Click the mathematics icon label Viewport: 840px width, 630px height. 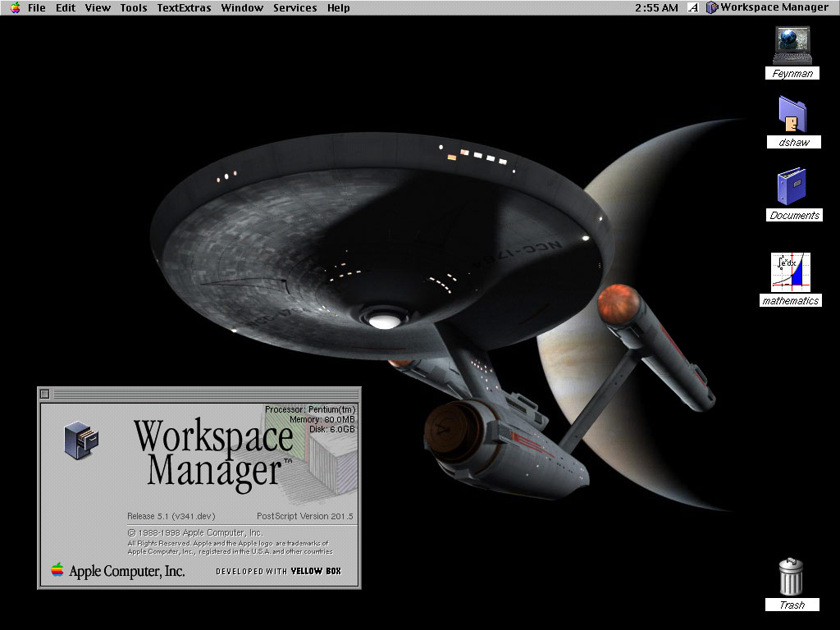(791, 300)
